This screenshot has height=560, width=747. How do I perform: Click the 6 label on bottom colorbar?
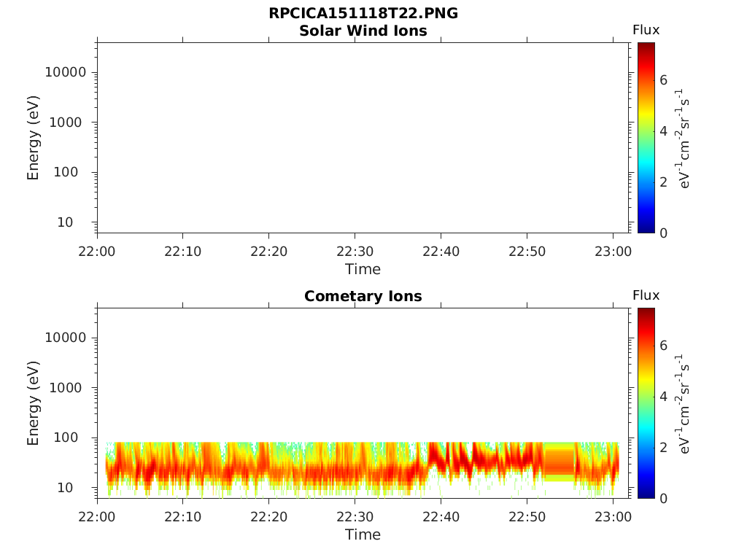[664, 345]
